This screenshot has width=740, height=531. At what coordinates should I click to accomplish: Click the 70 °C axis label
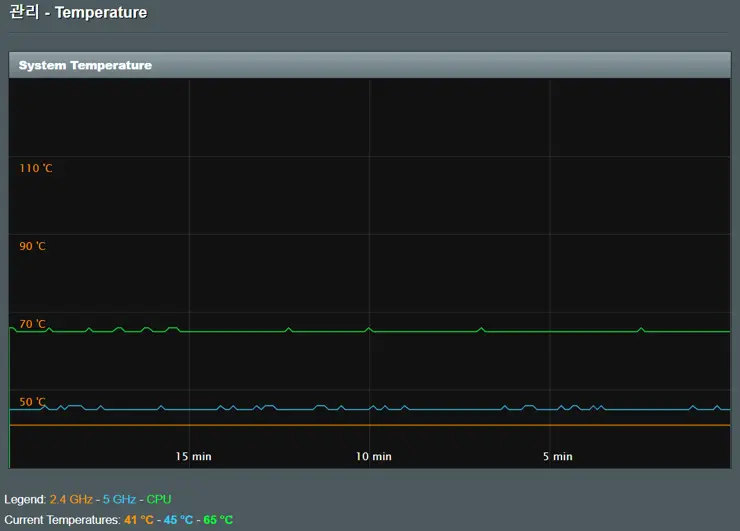[33, 324]
